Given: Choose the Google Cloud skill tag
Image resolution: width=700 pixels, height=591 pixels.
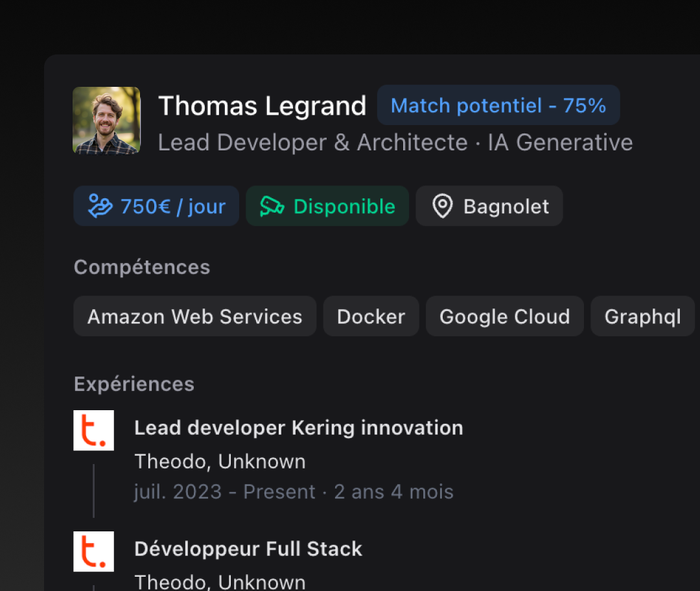Looking at the screenshot, I should click(504, 317).
